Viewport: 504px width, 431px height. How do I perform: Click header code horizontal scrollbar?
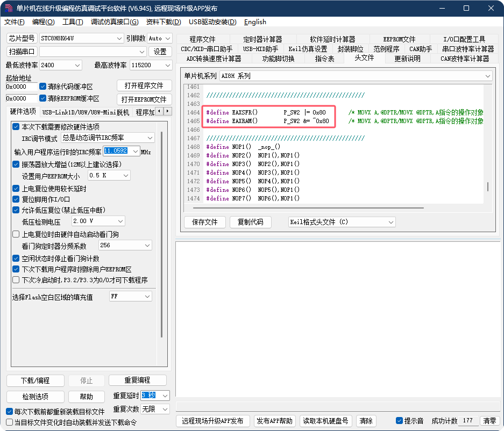308,208
